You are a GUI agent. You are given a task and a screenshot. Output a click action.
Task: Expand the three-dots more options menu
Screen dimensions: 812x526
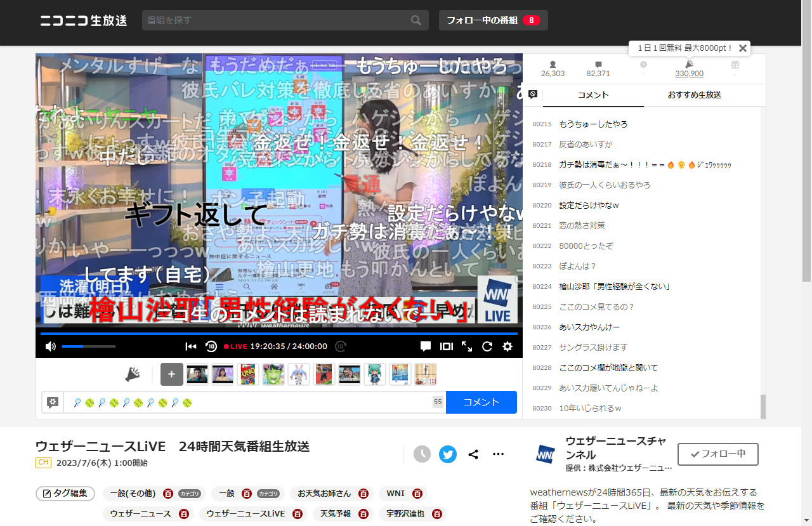[x=499, y=454]
